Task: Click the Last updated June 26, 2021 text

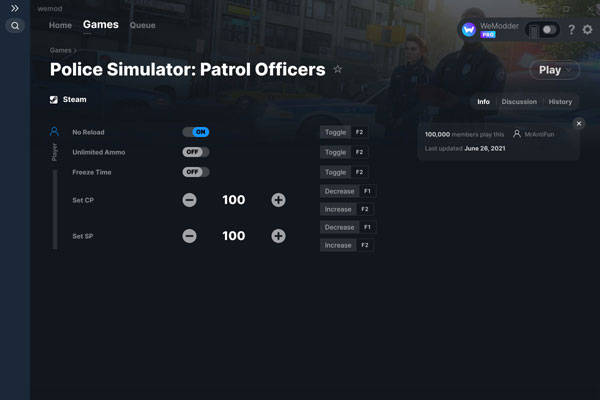Action: tap(465, 149)
